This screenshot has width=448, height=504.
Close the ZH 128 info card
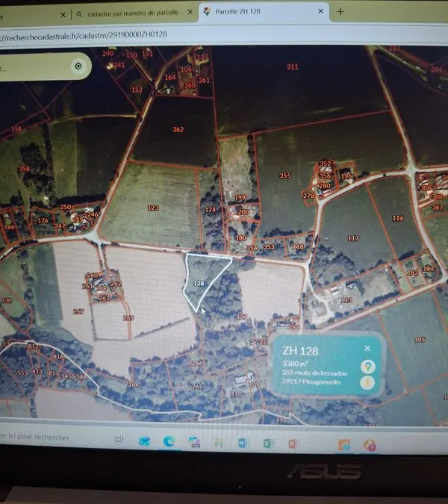pos(367,348)
